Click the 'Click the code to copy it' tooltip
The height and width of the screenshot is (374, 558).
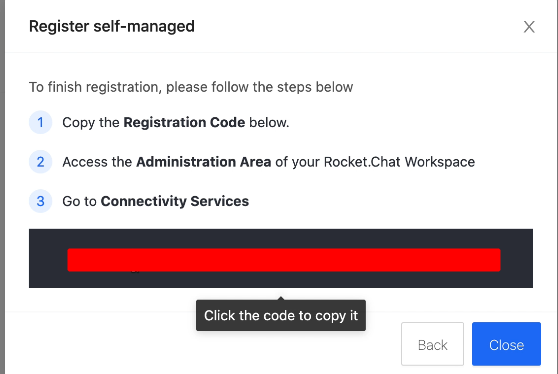[x=281, y=315]
